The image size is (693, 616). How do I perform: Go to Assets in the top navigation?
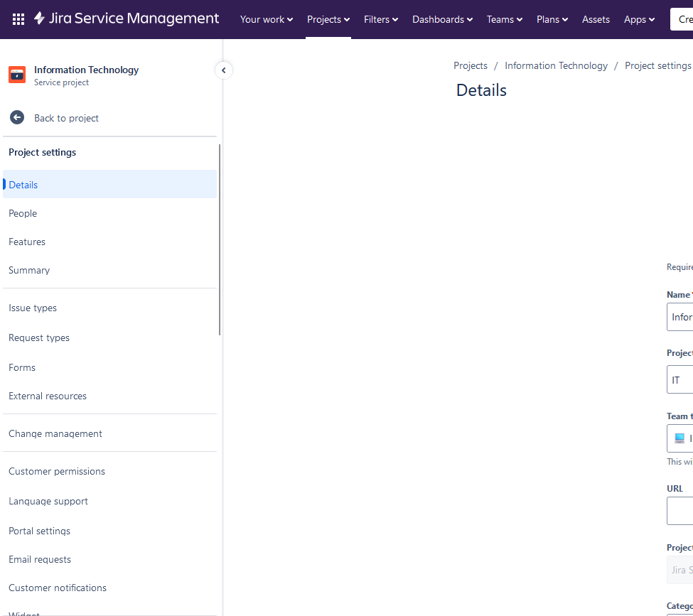pyautogui.click(x=596, y=19)
